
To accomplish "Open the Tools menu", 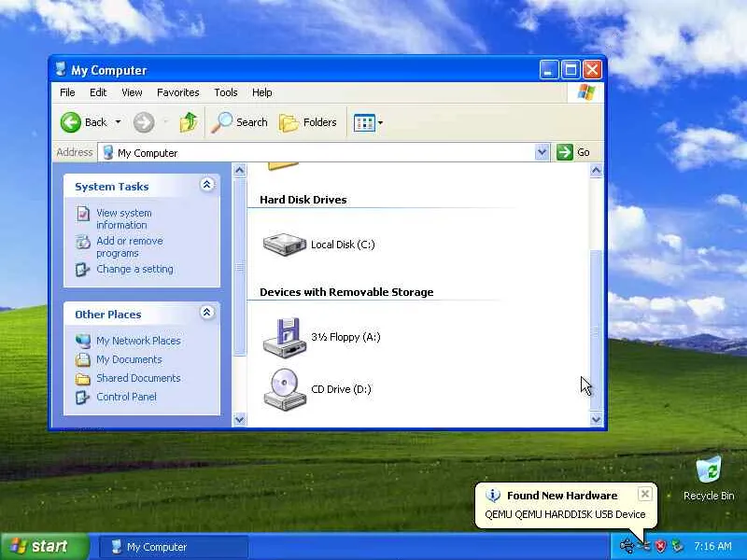I will (226, 92).
